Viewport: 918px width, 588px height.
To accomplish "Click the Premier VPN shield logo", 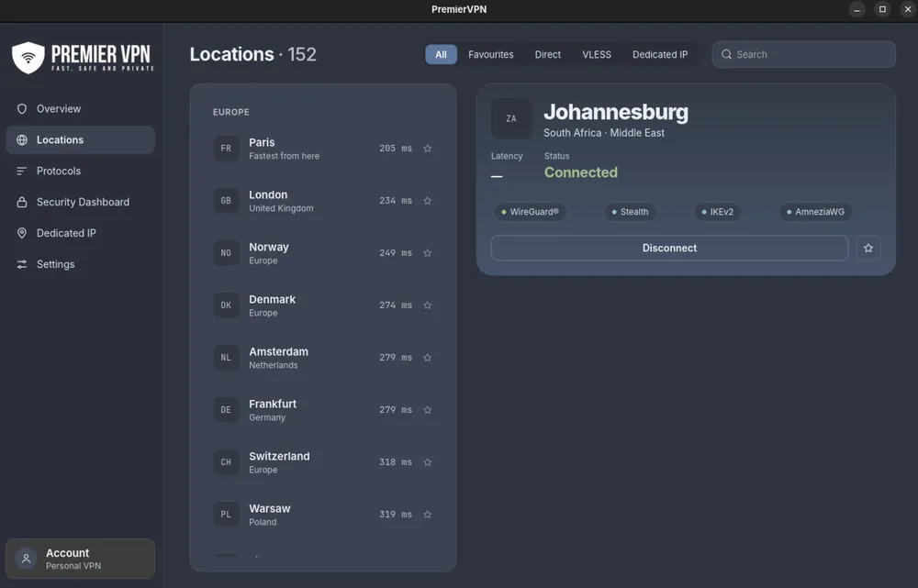I will pos(28,58).
